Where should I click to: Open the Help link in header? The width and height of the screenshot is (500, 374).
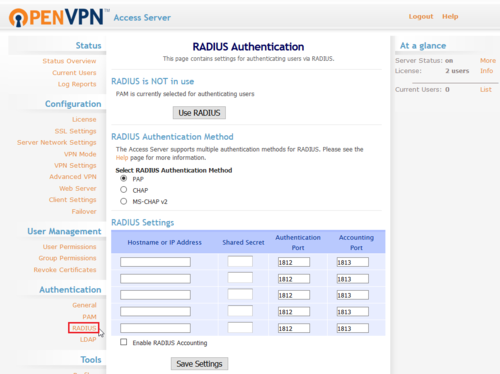coord(450,16)
